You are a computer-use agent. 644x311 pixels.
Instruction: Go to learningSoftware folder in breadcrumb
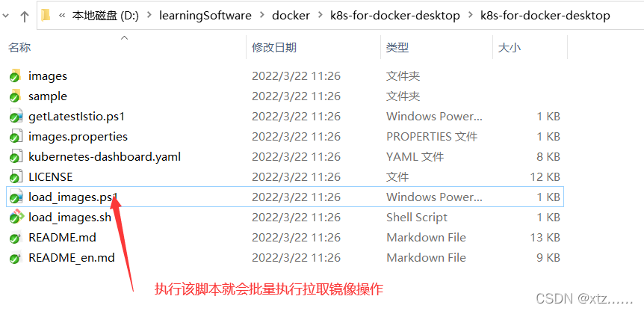click(205, 16)
